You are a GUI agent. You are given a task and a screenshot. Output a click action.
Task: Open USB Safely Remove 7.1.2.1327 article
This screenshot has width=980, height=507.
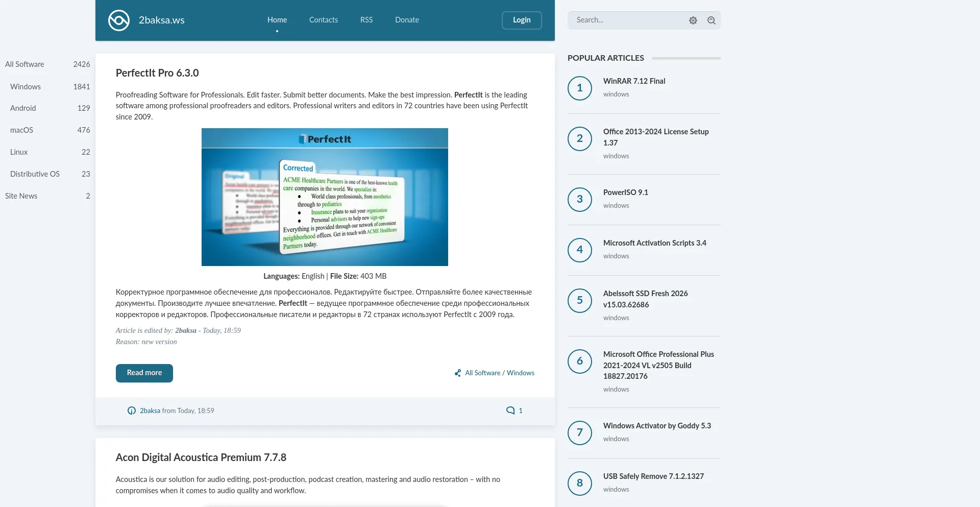(x=654, y=476)
